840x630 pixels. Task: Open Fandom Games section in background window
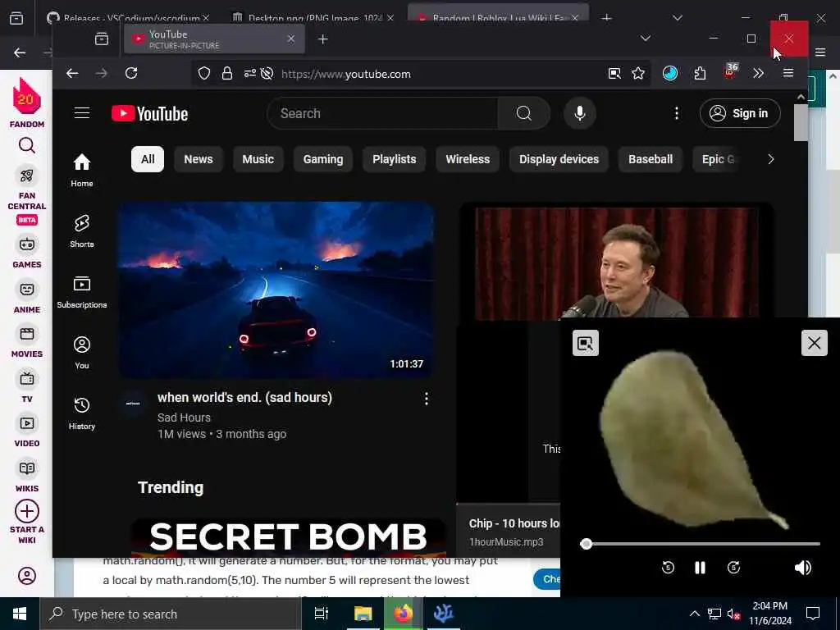[x=27, y=253]
